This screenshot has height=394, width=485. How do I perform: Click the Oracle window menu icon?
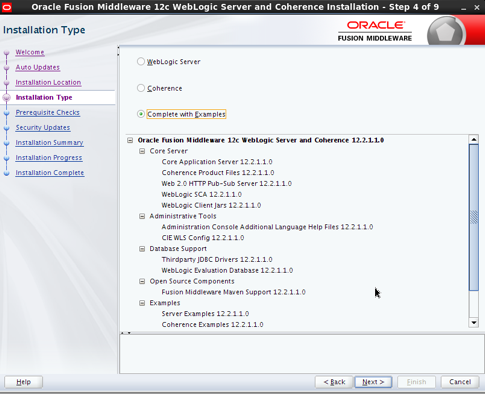click(6, 7)
